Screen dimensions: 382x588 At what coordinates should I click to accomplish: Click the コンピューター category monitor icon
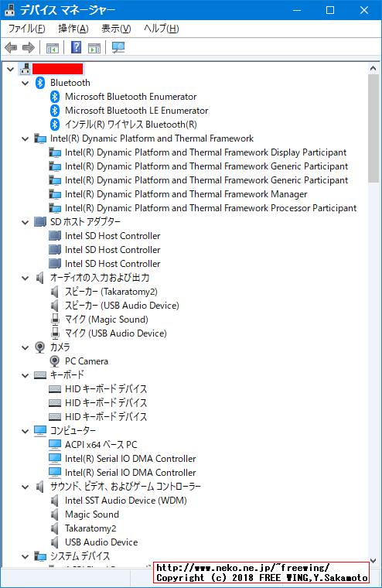click(x=40, y=430)
